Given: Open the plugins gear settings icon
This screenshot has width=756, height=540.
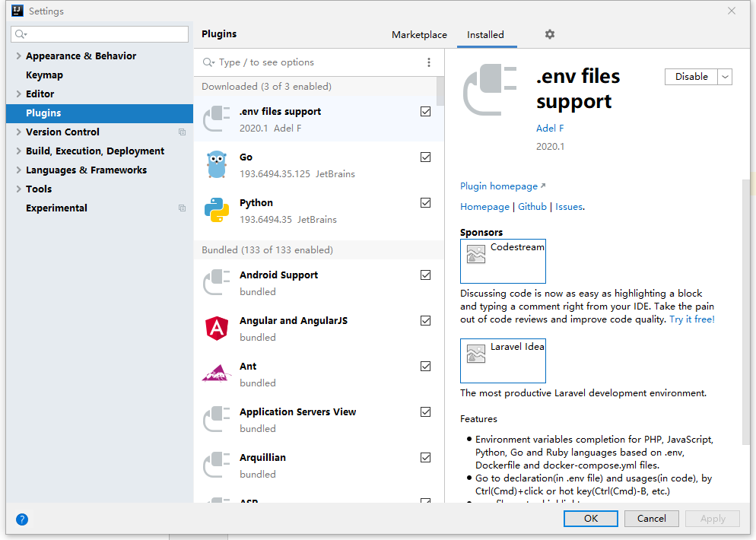Looking at the screenshot, I should click(550, 34).
